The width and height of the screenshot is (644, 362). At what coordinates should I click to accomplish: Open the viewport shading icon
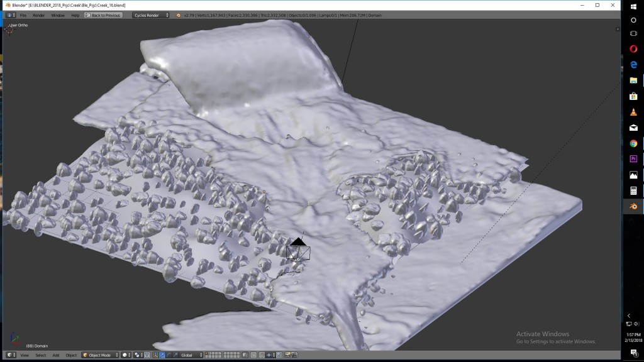click(125, 355)
